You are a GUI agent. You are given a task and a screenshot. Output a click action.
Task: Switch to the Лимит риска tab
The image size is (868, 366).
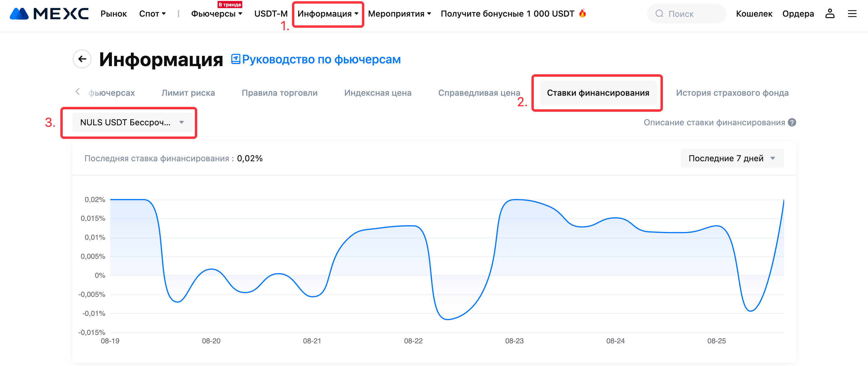(x=188, y=93)
